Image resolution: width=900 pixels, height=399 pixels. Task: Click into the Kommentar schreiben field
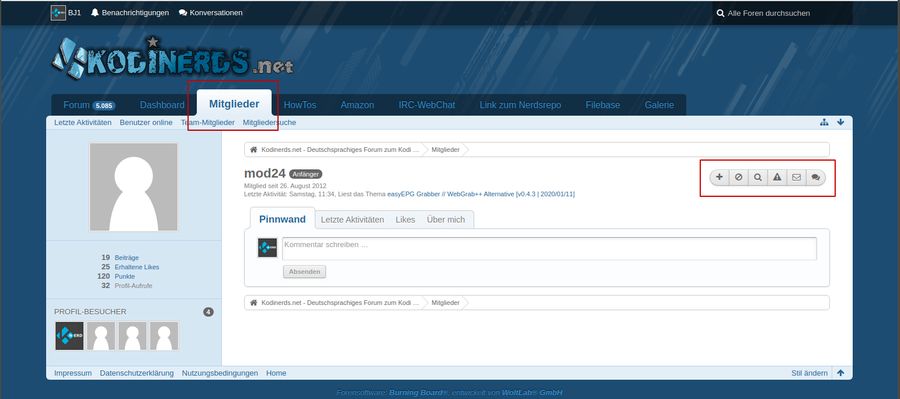click(x=549, y=249)
